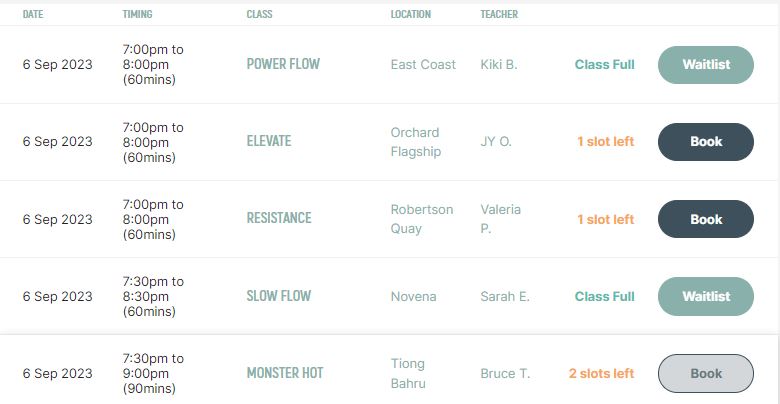This screenshot has height=404, width=780.
Task: Click the Location column header
Action: point(410,14)
